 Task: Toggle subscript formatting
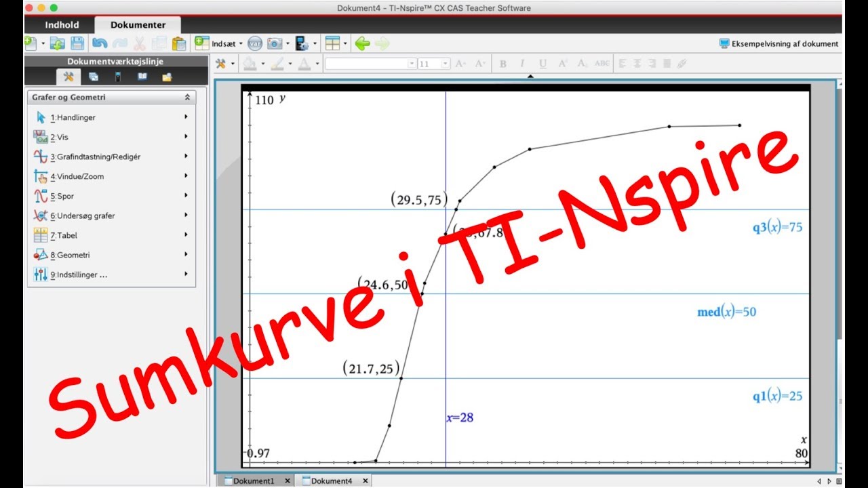tap(582, 63)
